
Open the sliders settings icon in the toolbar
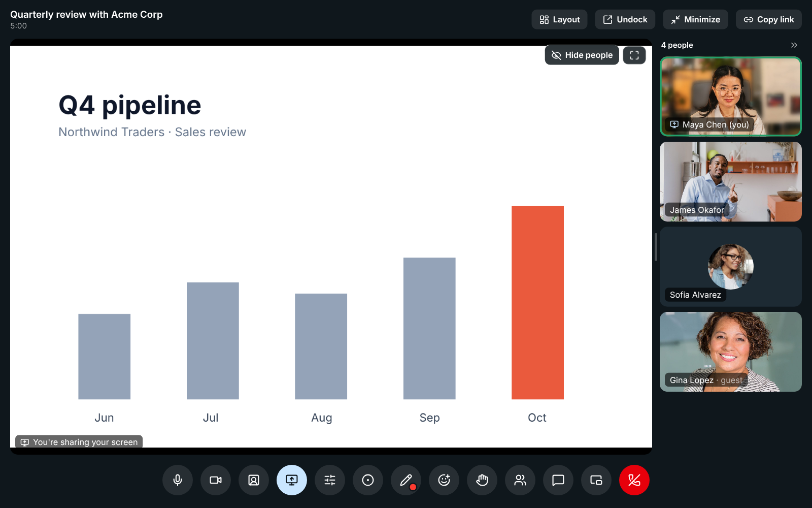(x=330, y=480)
